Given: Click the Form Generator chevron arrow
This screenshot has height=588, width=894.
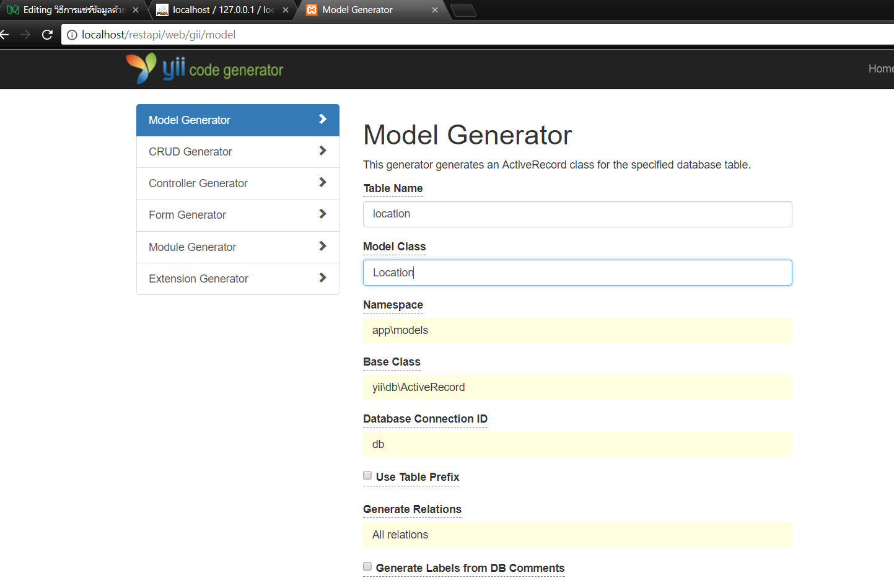Looking at the screenshot, I should click(322, 214).
